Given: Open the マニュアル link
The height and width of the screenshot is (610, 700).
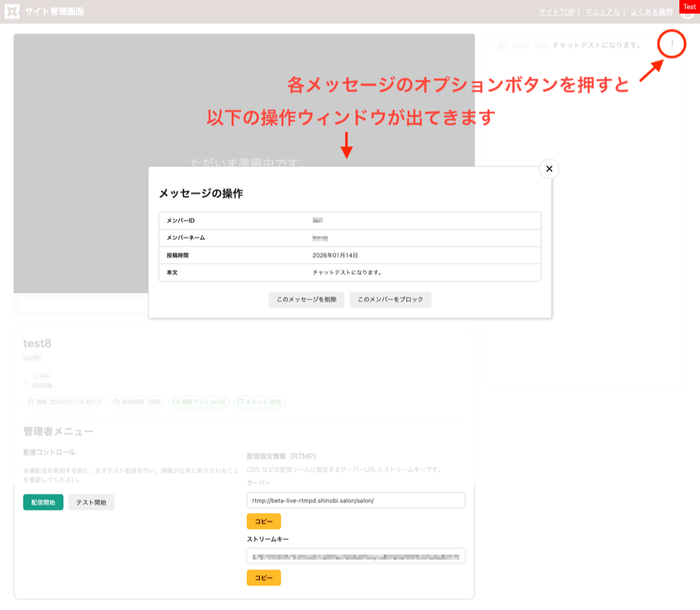Looking at the screenshot, I should pyautogui.click(x=602, y=12).
